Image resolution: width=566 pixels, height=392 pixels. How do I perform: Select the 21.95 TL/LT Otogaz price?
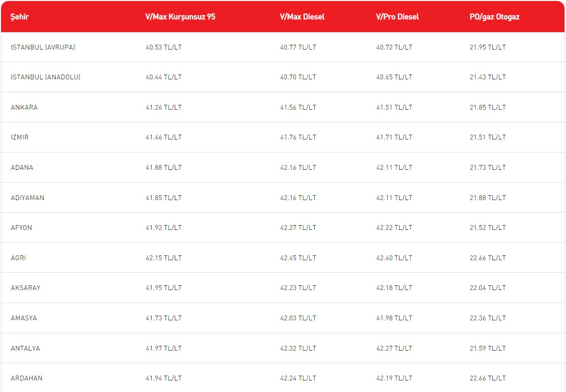coord(488,47)
